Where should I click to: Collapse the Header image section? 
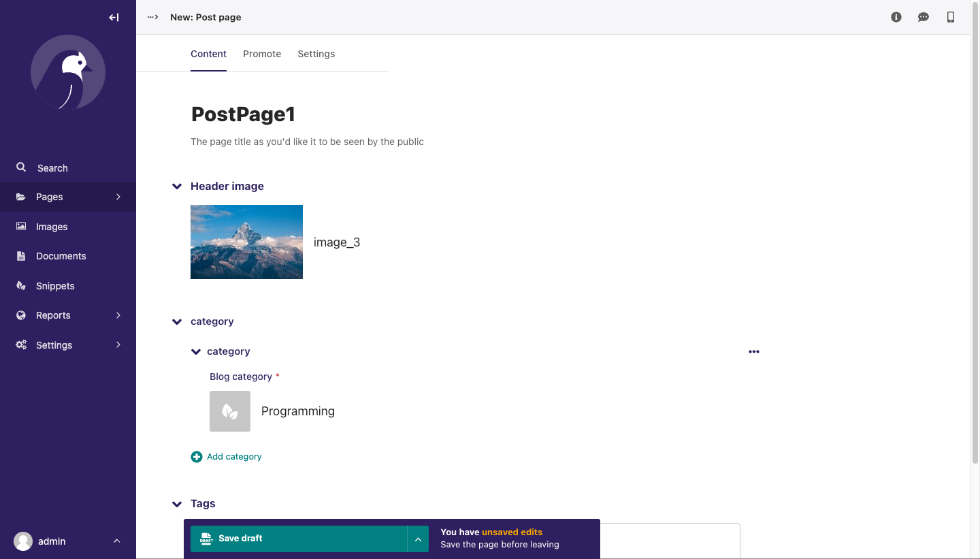coord(177,187)
